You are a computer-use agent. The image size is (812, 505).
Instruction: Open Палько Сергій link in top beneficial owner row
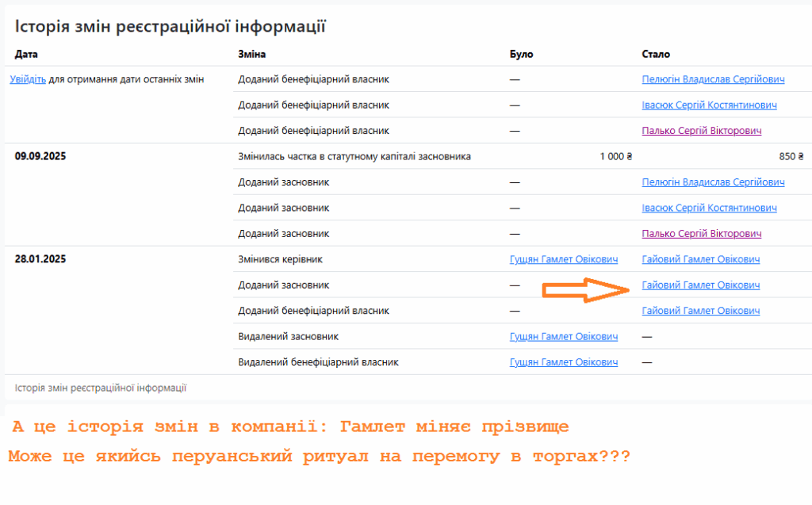click(x=701, y=131)
